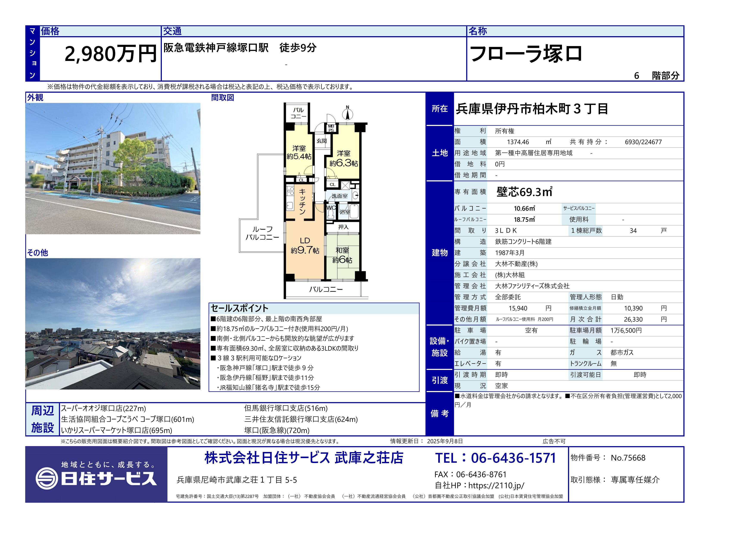Click the company website link https://2110.jp/
Viewport: 756px width, 534px height.
click(496, 486)
